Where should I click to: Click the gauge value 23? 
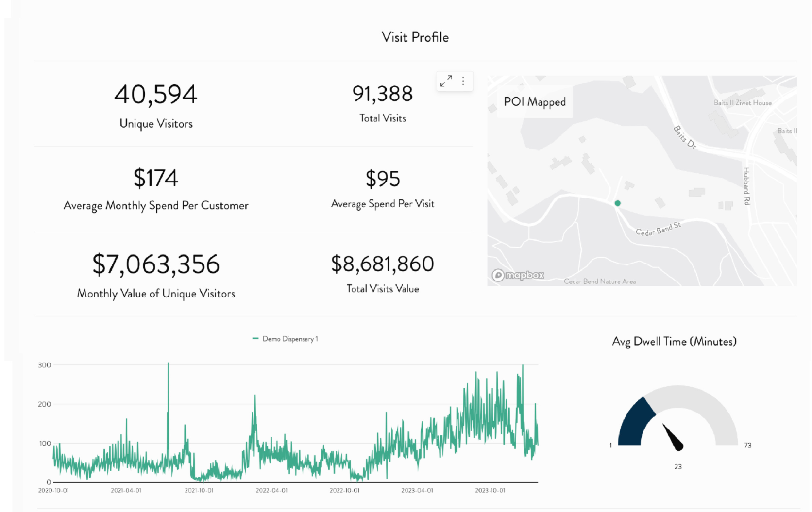click(x=678, y=467)
